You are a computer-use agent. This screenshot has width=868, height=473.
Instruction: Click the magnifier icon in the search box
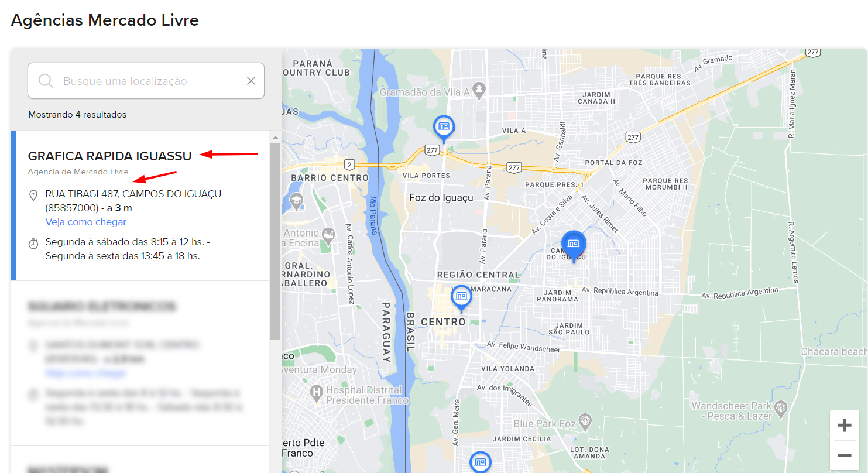[46, 81]
